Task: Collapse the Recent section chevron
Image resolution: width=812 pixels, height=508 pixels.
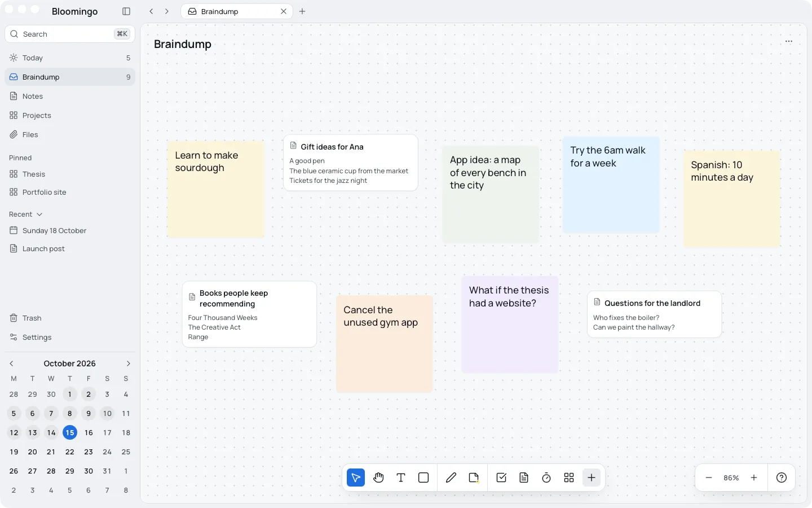Action: click(39, 214)
